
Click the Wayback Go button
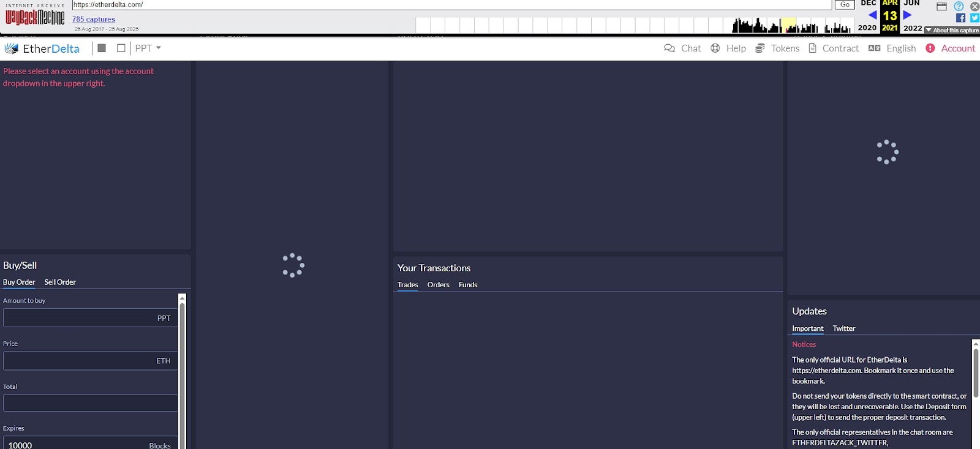tap(845, 4)
